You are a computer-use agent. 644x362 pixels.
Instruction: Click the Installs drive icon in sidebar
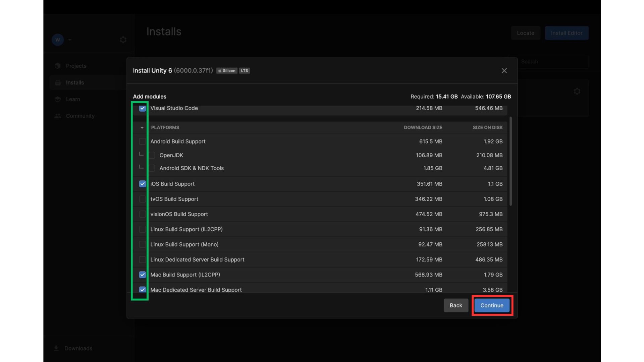click(58, 82)
